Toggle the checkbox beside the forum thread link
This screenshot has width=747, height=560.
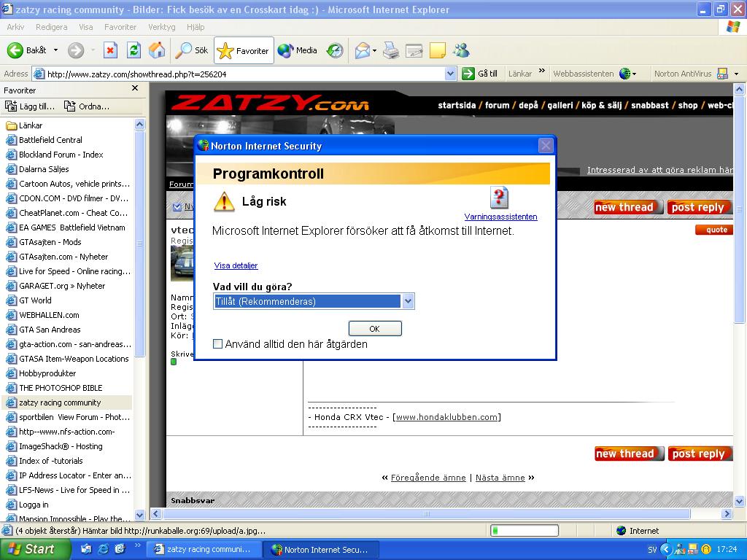[177, 206]
